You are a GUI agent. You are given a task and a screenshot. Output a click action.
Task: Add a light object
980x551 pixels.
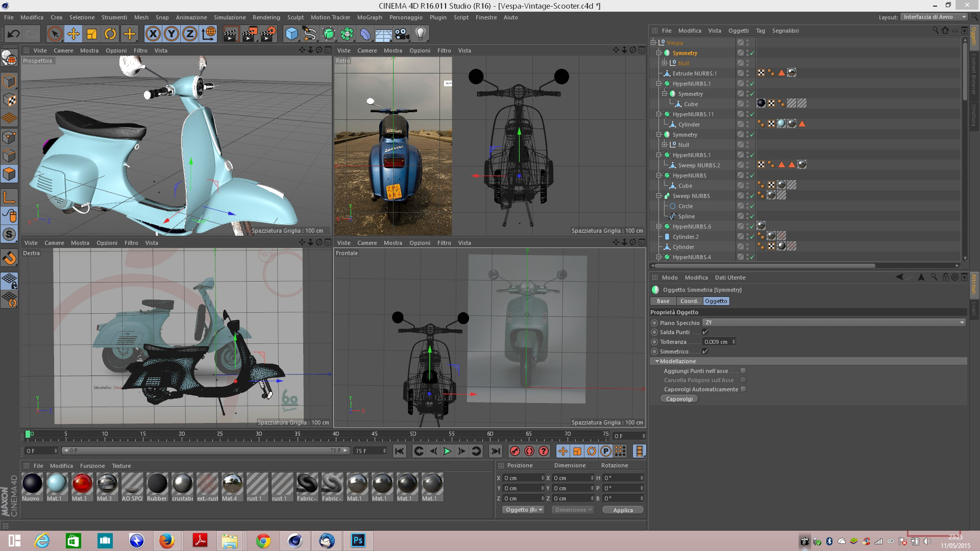(421, 34)
